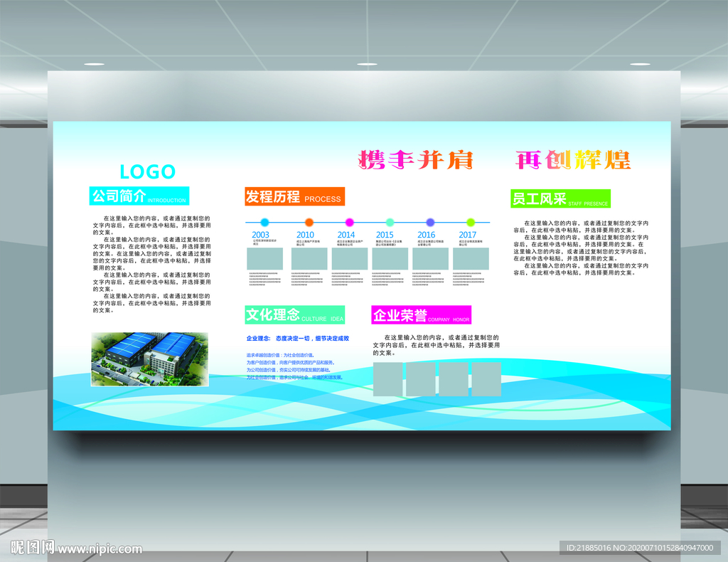This screenshot has height=562, width=728.
Task: Click the line starting 追求卓越创造价值
Action: point(280,355)
